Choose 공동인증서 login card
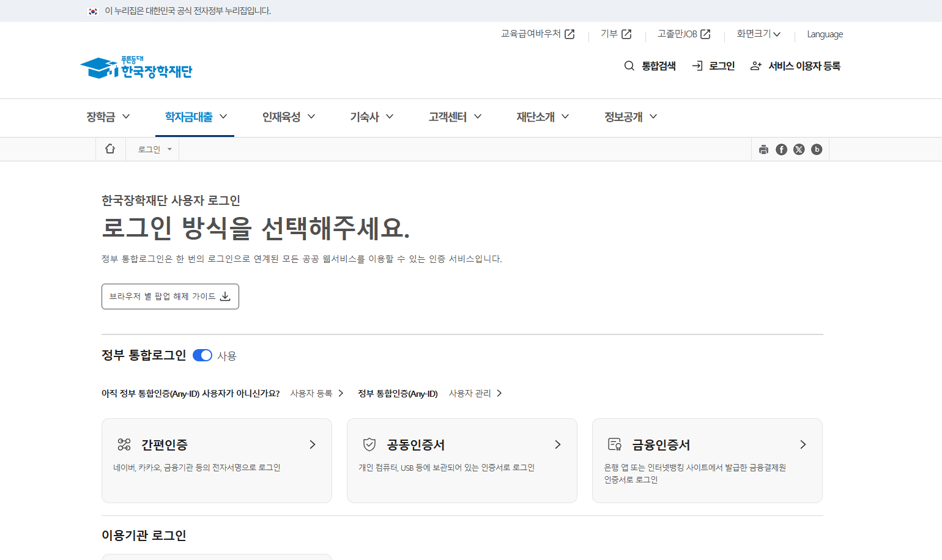 coord(462,460)
